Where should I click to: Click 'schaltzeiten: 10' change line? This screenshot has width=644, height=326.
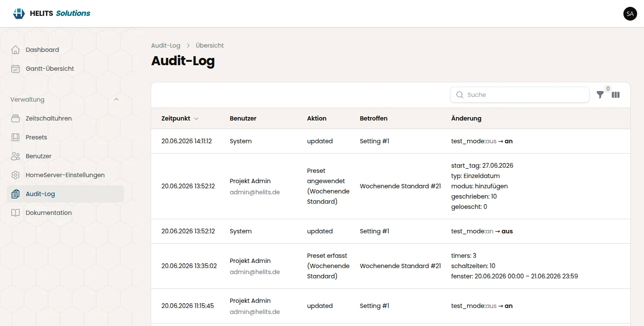[x=473, y=266]
